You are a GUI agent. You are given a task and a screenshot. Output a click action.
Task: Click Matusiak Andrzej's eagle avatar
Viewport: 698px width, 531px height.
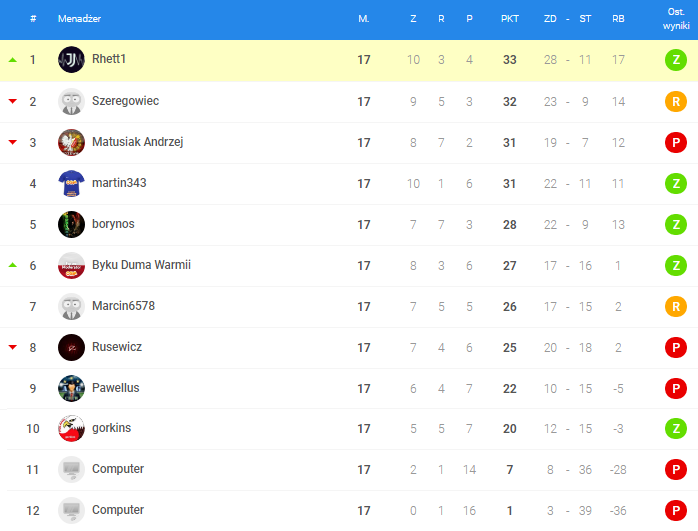click(71, 142)
